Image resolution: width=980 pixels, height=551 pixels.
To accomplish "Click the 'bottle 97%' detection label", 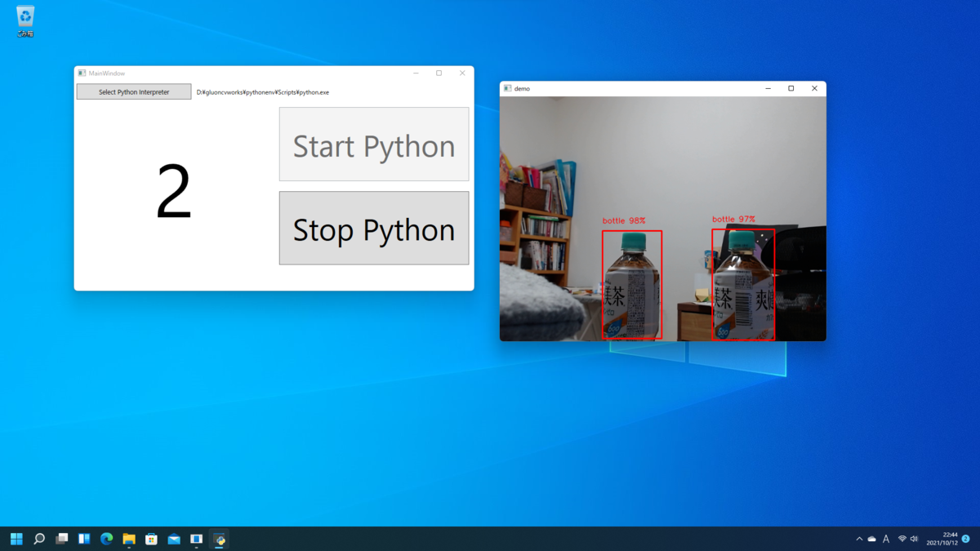I will pos(733,219).
